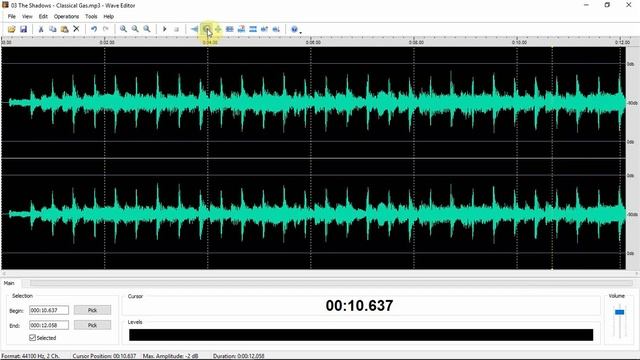Click the 0:08.00 marker on the time ruler
Image resolution: width=640 pixels, height=360 pixels.
coord(416,42)
